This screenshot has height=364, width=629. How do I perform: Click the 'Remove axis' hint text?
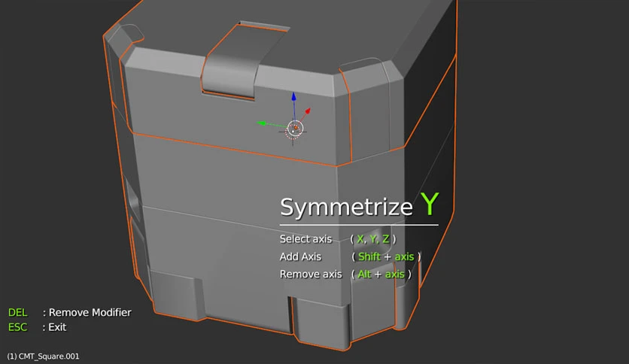point(311,275)
